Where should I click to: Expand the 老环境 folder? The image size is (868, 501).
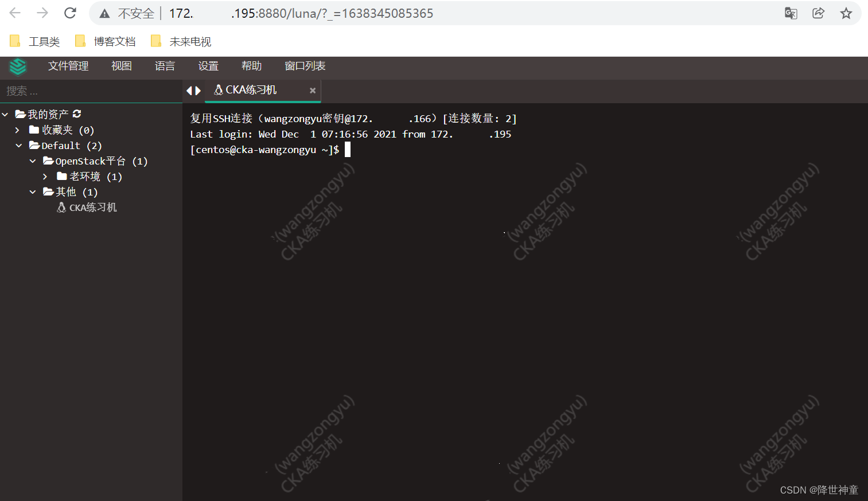coord(45,176)
